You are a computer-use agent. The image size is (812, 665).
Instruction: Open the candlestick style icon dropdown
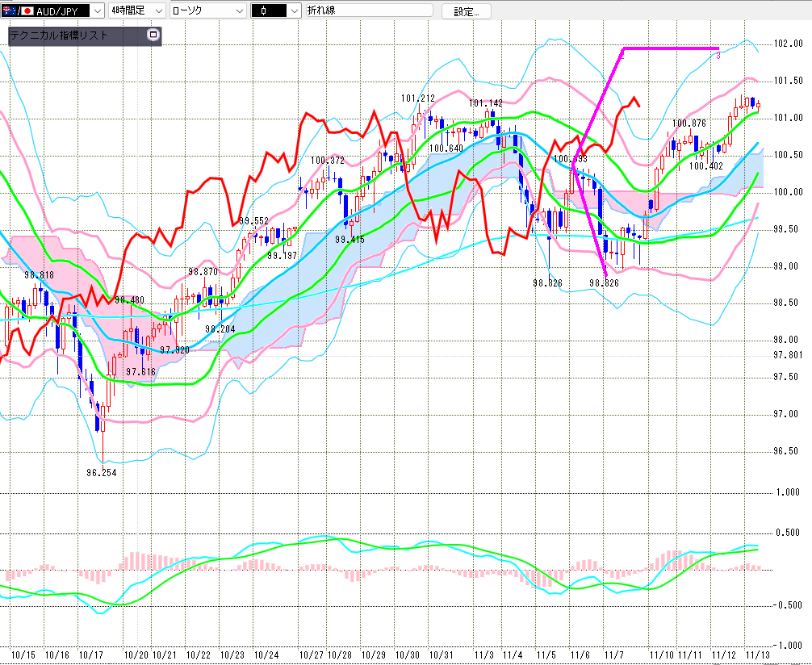pos(294,11)
